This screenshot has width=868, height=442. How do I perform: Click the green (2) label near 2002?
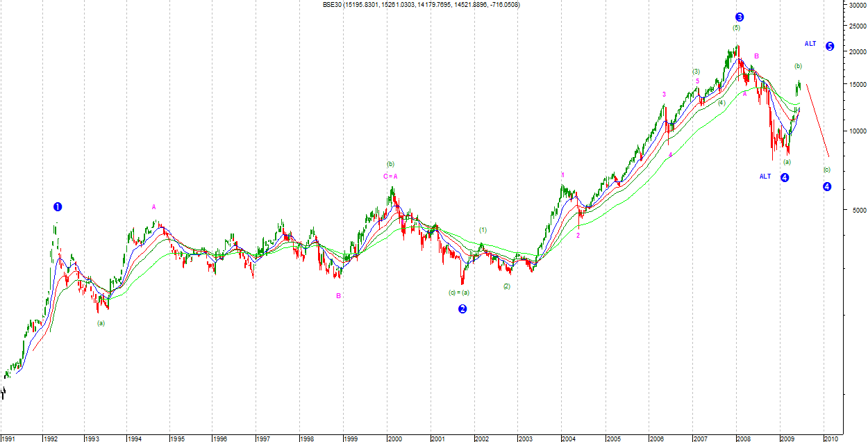pos(507,286)
